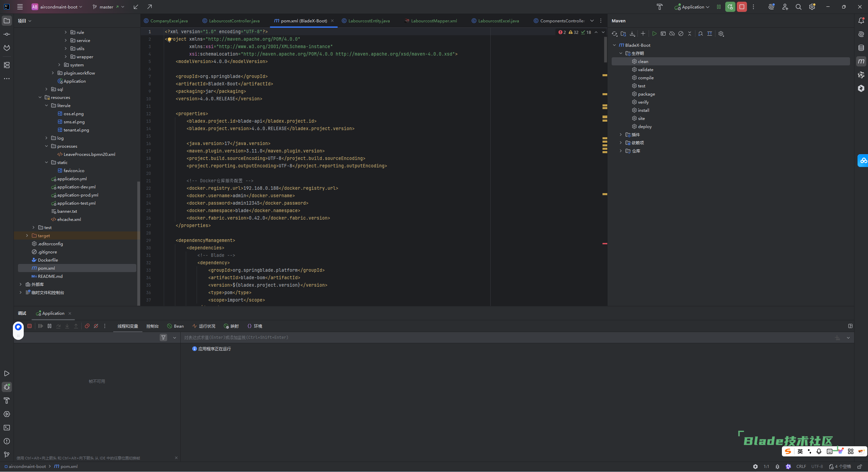Open the 项目 view dropdown
This screenshot has width=868, height=472.
coord(25,21)
